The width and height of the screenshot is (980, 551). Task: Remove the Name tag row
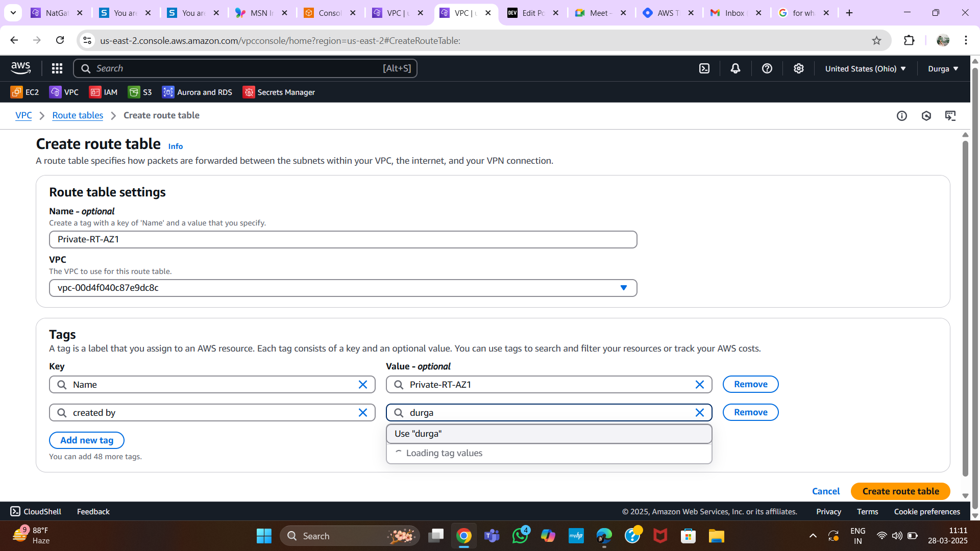click(750, 384)
